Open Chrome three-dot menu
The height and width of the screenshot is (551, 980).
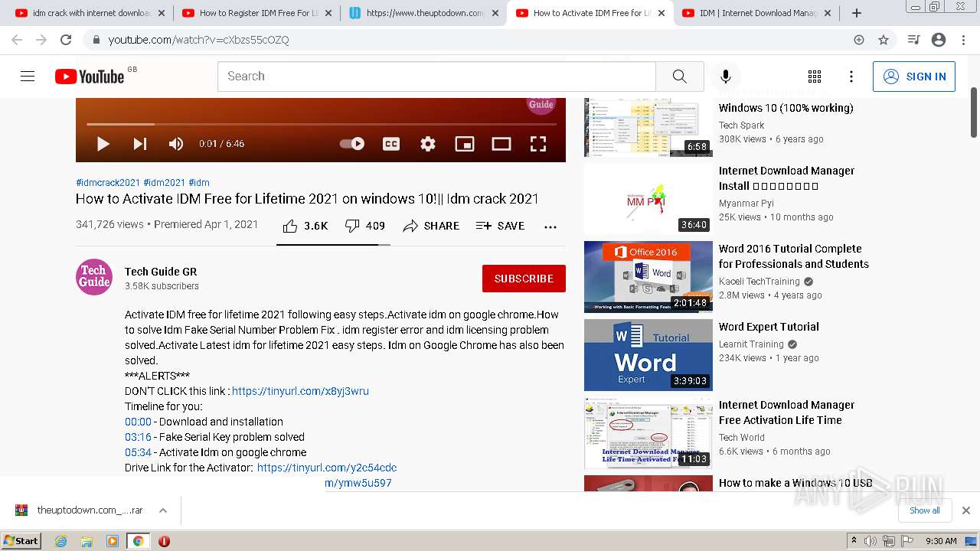coord(963,40)
